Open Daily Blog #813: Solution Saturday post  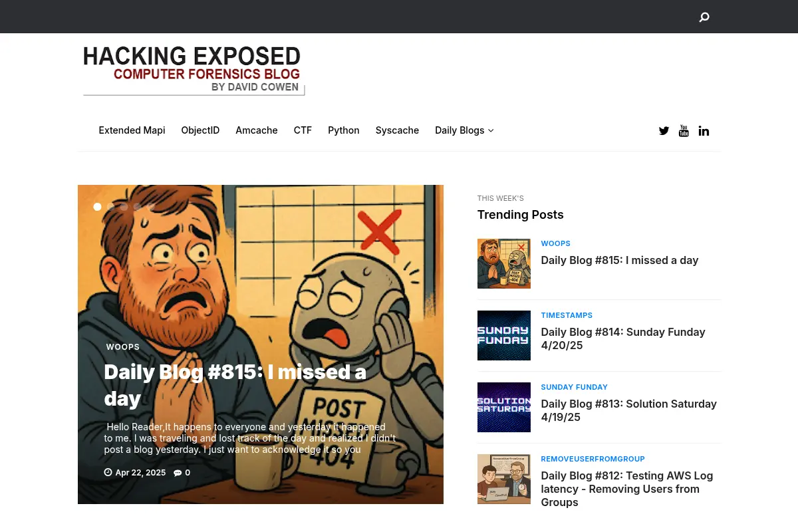point(628,410)
